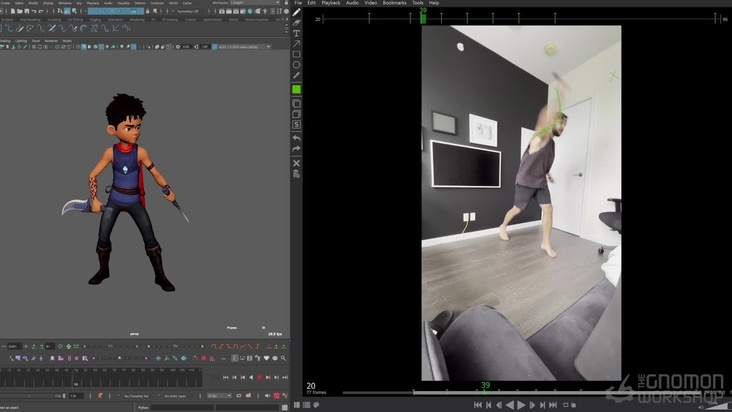Open the Workspace dropdown in Maya
732x412 pixels.
pyautogui.click(x=240, y=3)
